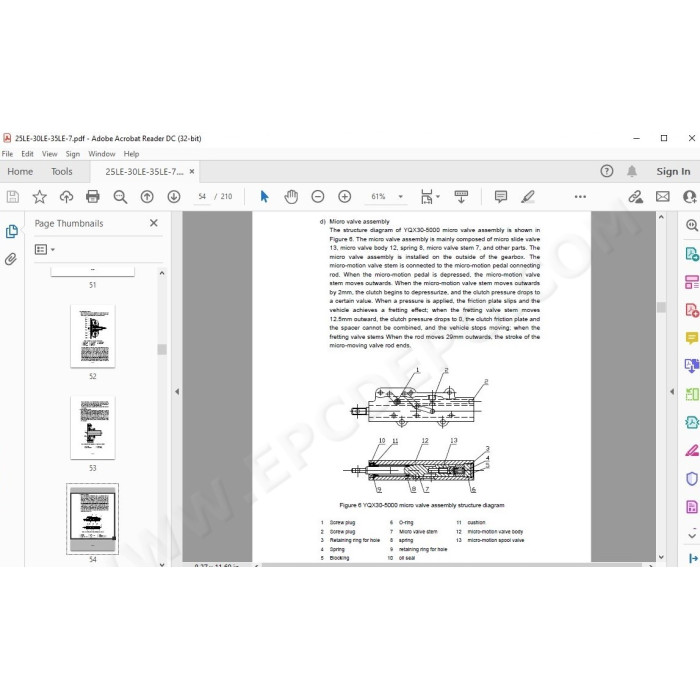Close the Page Thumbnails panel
Image resolution: width=700 pixels, height=700 pixels.
pos(154,223)
